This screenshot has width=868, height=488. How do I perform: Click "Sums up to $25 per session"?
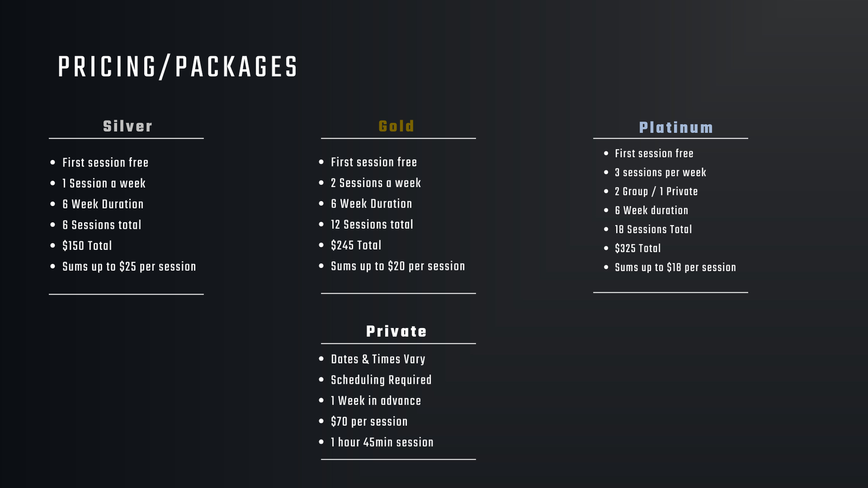tap(129, 267)
